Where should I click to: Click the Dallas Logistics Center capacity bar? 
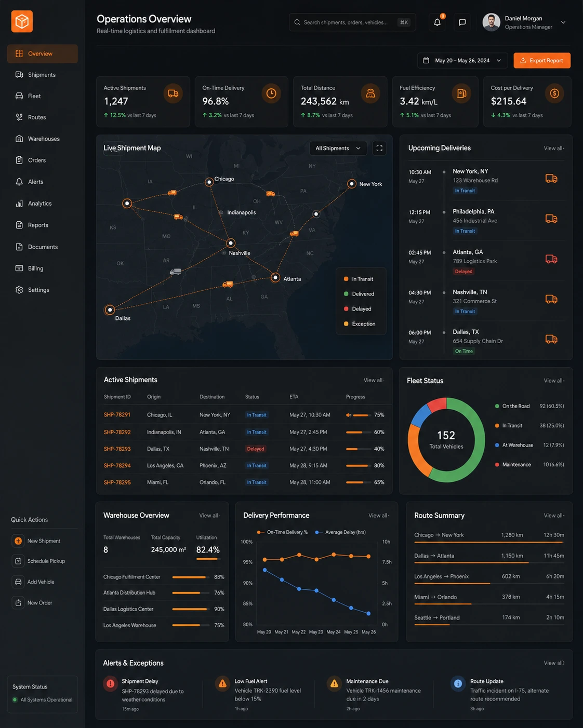pos(191,609)
